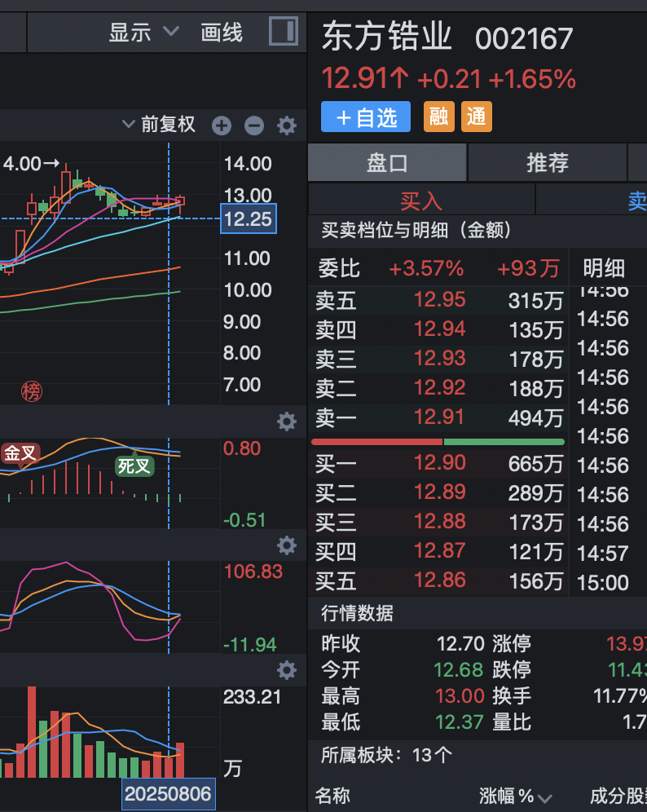Click the 15:00 trade detail time row
The image size is (647, 812).
[x=603, y=583]
